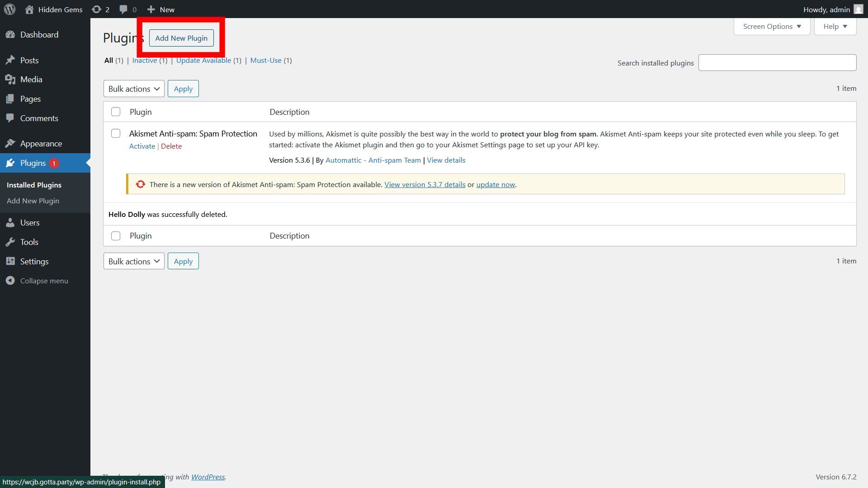Screen dimensions: 868x488
Task: Click the bottom Apply button
Action: tap(183, 261)
